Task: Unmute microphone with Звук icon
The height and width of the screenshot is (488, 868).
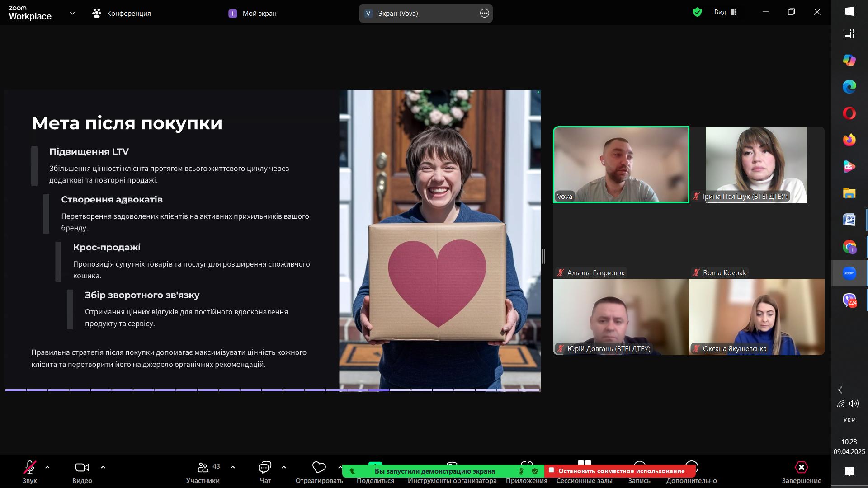Action: (30, 467)
